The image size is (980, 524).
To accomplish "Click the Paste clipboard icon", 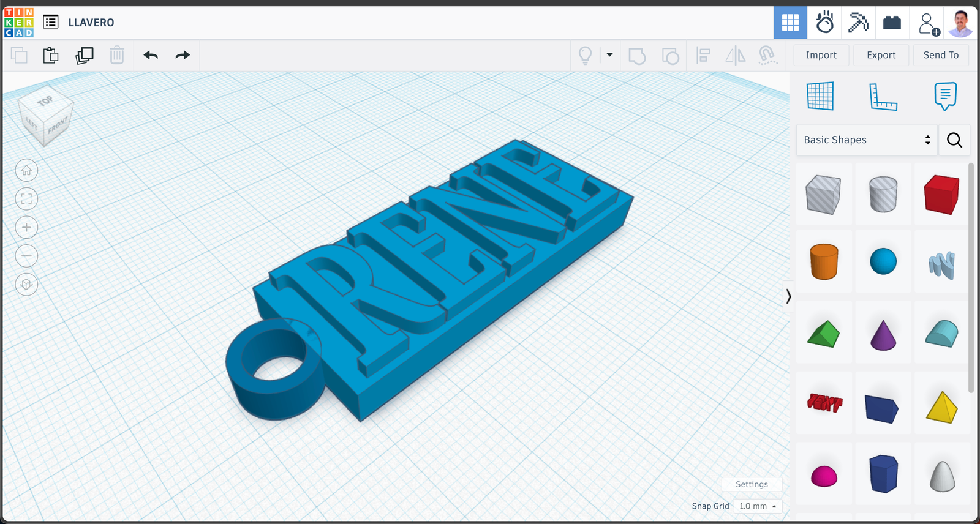I will [51, 56].
